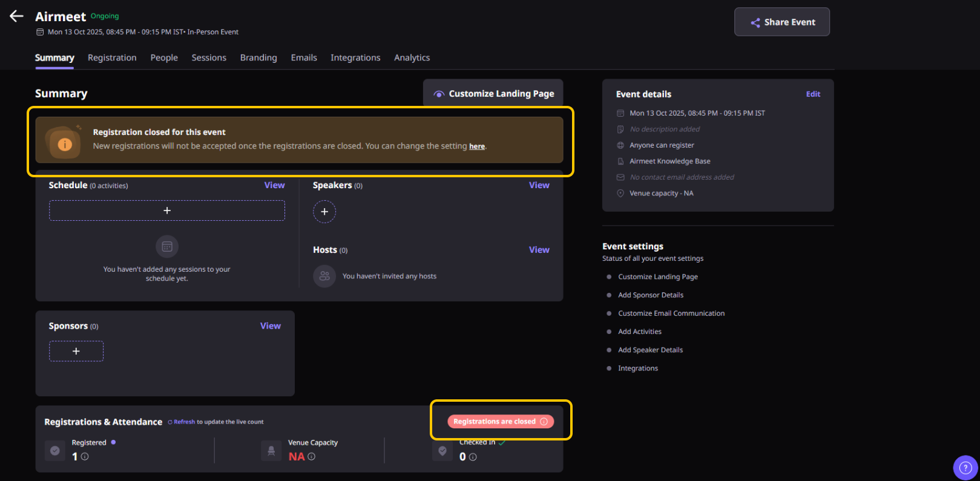Click 'No description added' text
980x481 pixels.
665,129
